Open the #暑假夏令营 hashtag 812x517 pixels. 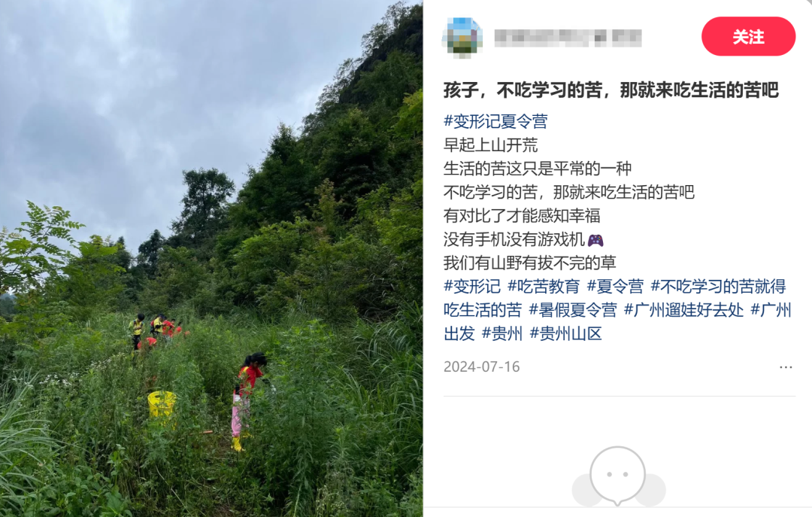572,310
